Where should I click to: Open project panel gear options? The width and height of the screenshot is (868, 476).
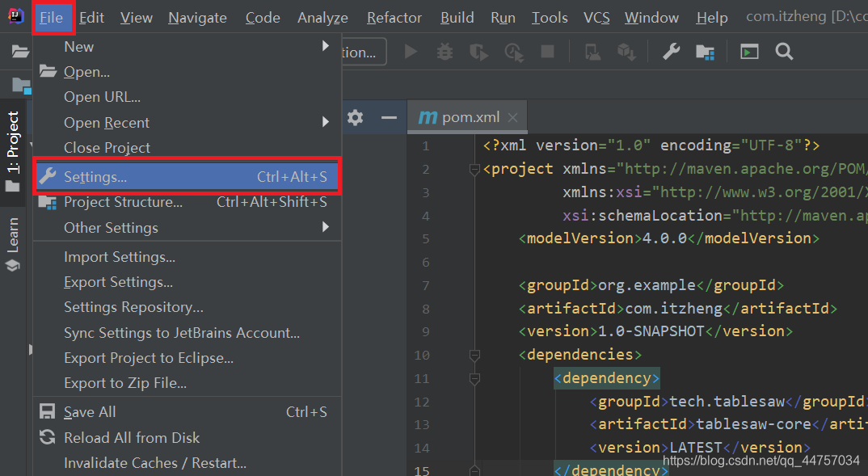pyautogui.click(x=355, y=117)
